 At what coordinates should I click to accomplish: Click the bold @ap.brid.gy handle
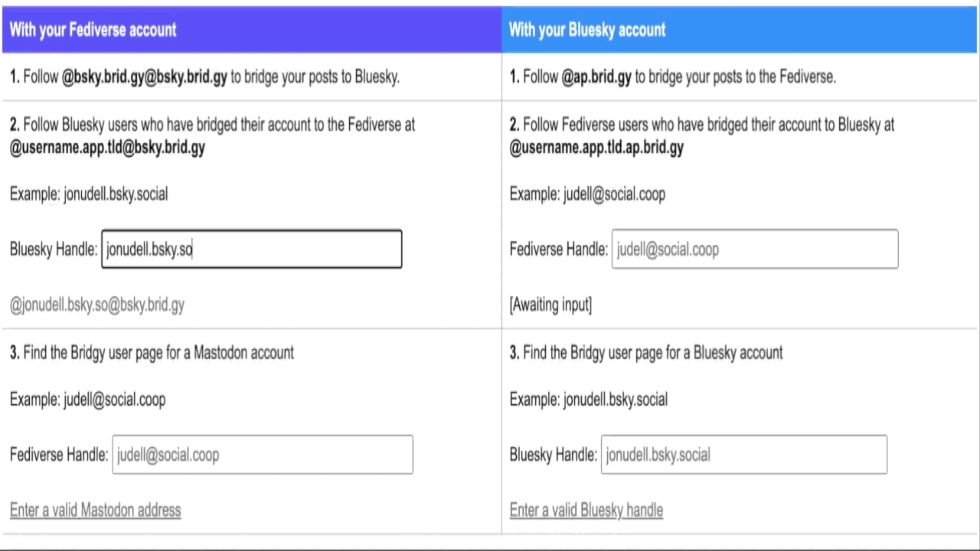pyautogui.click(x=596, y=77)
